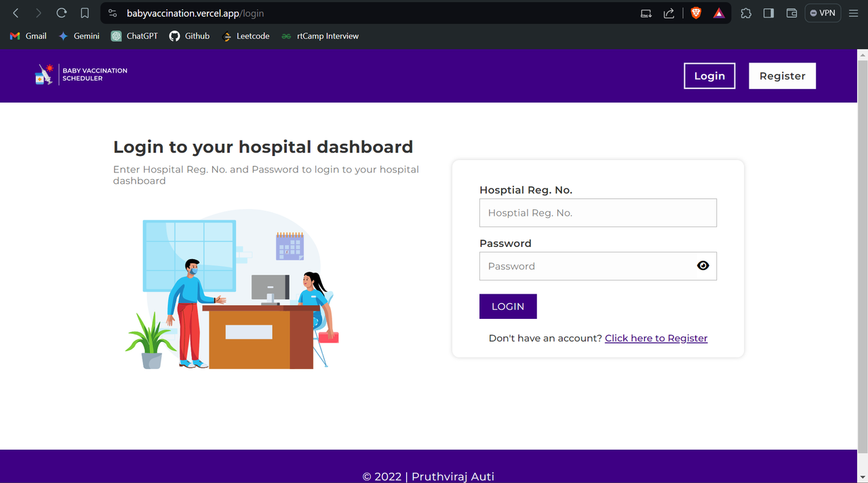
Task: Open the rtCamp Interview bookmark
Action: [x=320, y=36]
